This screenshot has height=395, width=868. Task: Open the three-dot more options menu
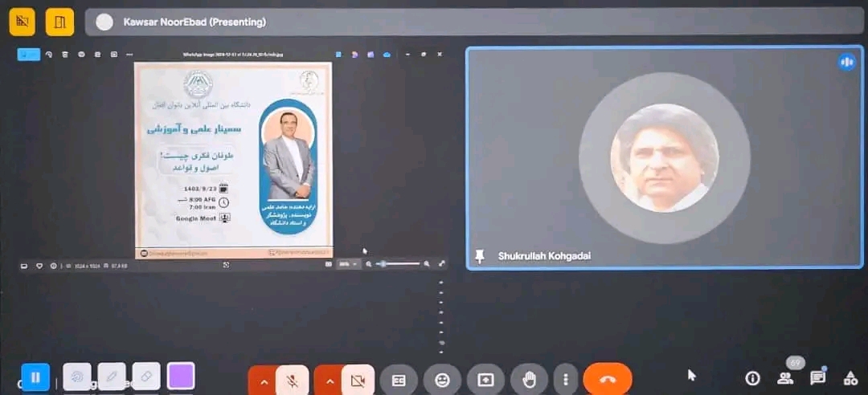[x=567, y=380]
